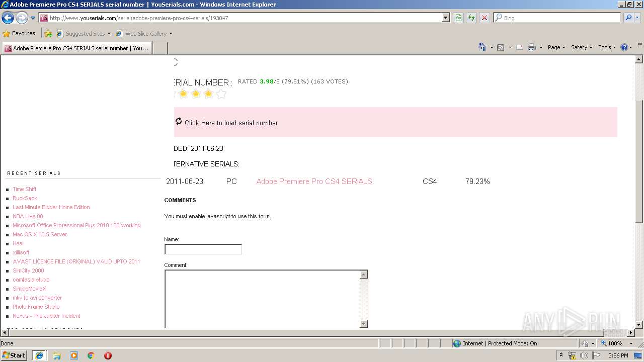Image resolution: width=644 pixels, height=362 pixels.
Task: Rate with the fifth empty star
Action: point(221,94)
